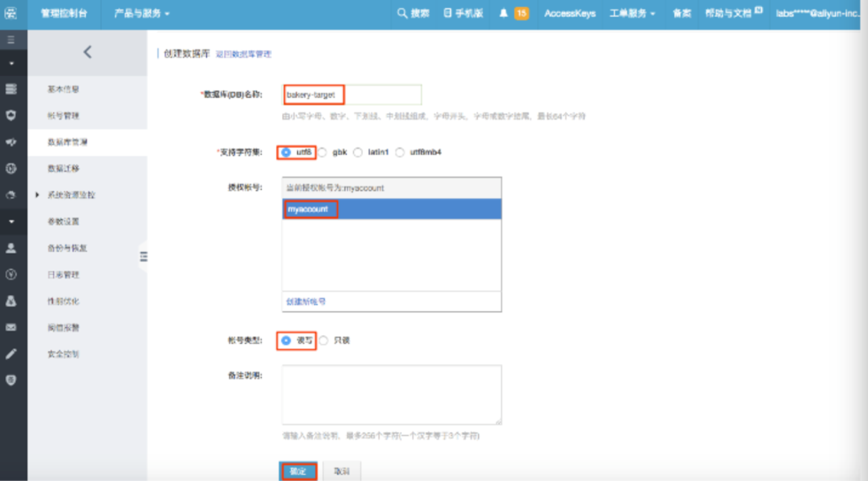Click the envelope icon in dark sidebar
Viewport: 868px width, 481px height.
(12, 327)
